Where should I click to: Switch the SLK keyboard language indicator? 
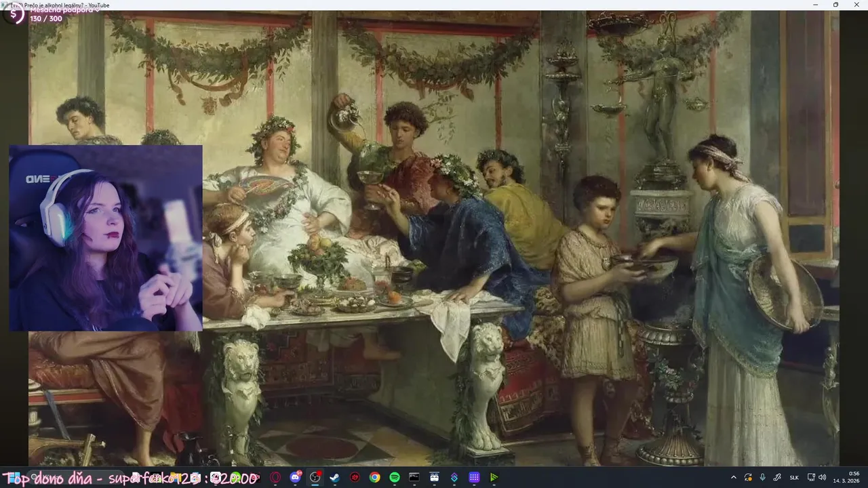794,477
